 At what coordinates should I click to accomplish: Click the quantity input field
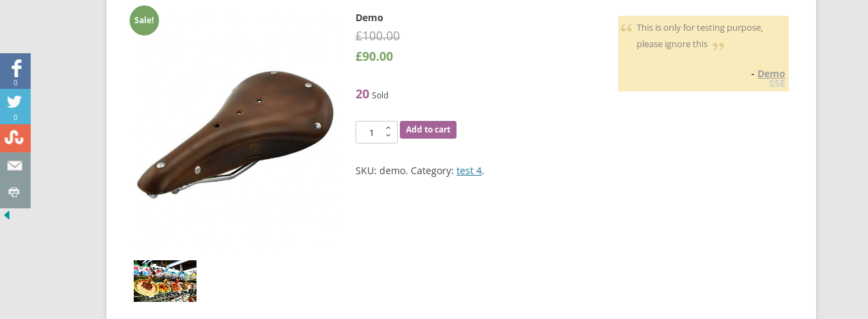pos(371,133)
